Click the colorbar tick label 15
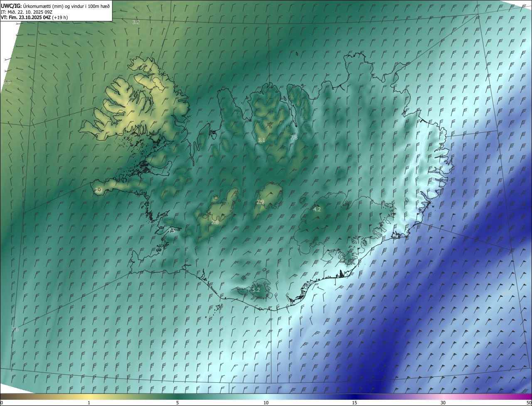This screenshot has width=532, height=406. tap(355, 403)
